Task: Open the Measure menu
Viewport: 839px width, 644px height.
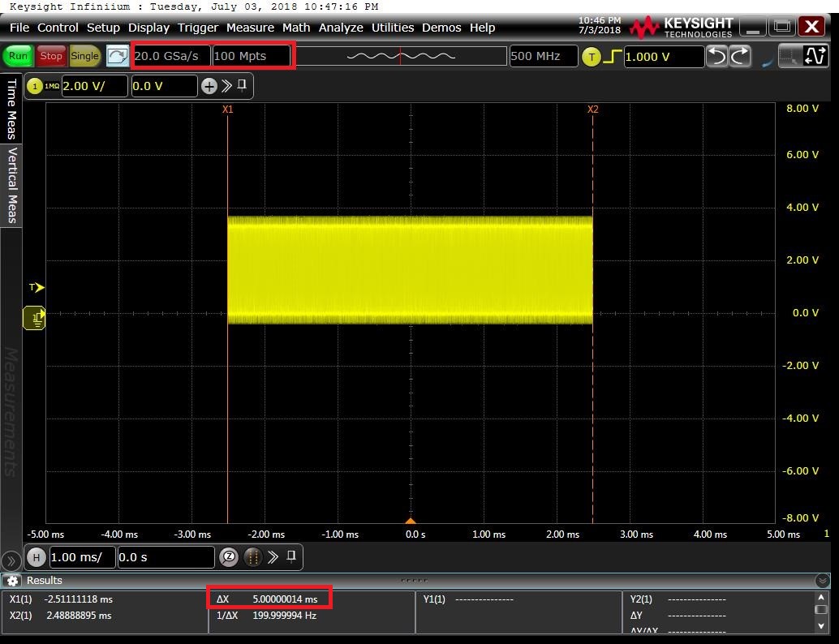Action: [x=250, y=28]
